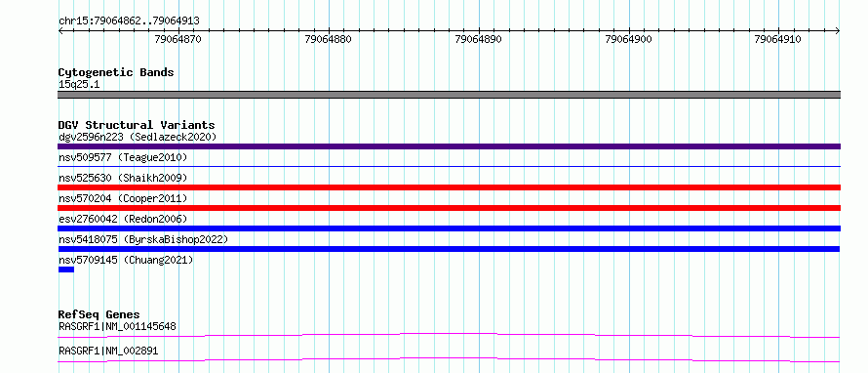Image resolution: width=868 pixels, height=373 pixels.
Task: Open dgv2596n223 (Sedlazeck2020) variant label
Action: tap(138, 137)
